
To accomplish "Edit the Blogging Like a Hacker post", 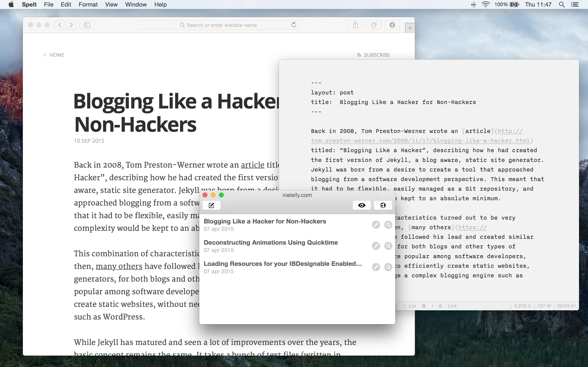I will click(x=376, y=225).
